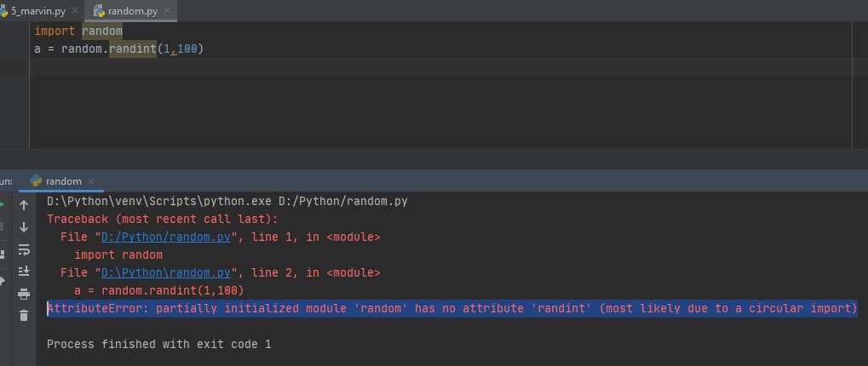The height and width of the screenshot is (366, 868).
Task: Click the console line 'import random'
Action: tap(118, 254)
